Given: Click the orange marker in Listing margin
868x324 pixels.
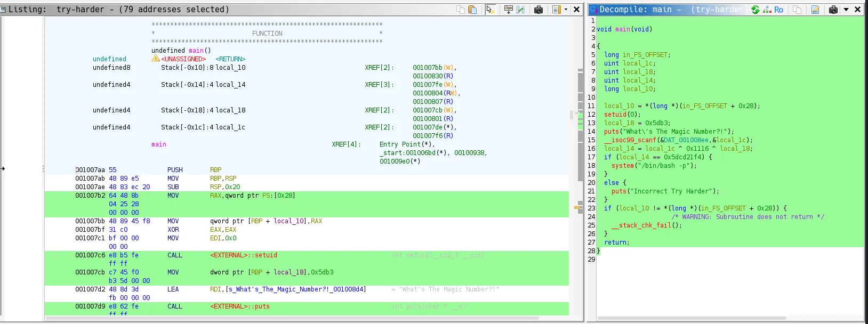Looking at the screenshot, I should click(576, 207).
